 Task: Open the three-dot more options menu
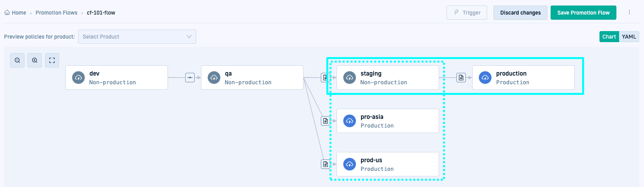coord(629,13)
